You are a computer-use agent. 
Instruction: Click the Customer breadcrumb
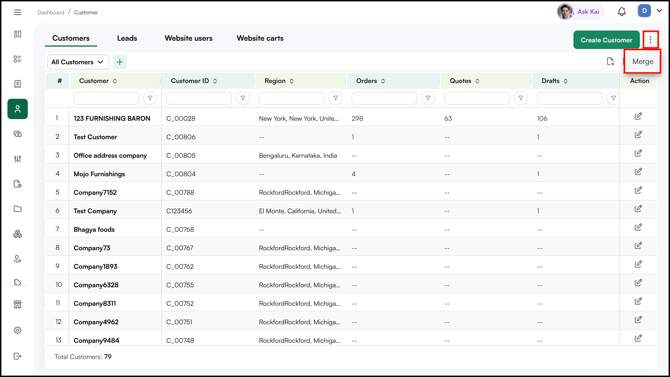tap(86, 12)
